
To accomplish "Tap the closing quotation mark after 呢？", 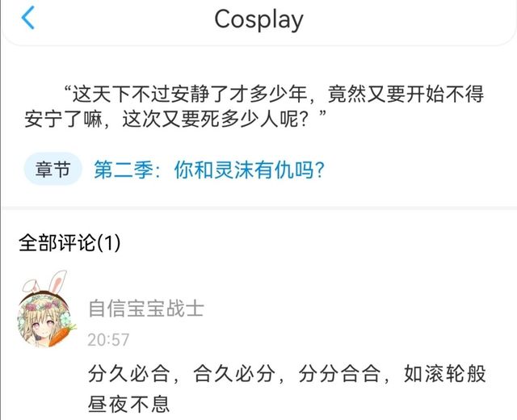I will pyautogui.click(x=322, y=115).
